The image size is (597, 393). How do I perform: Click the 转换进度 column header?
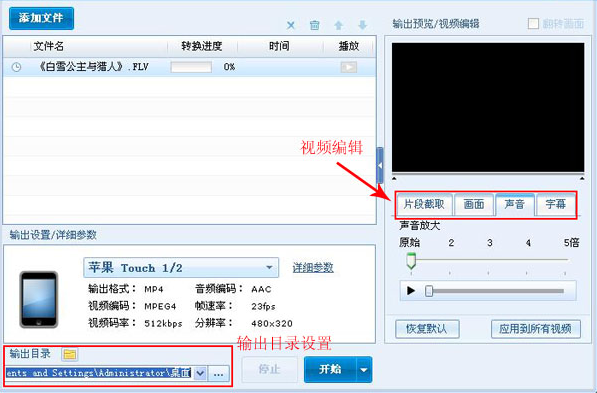coord(202,46)
